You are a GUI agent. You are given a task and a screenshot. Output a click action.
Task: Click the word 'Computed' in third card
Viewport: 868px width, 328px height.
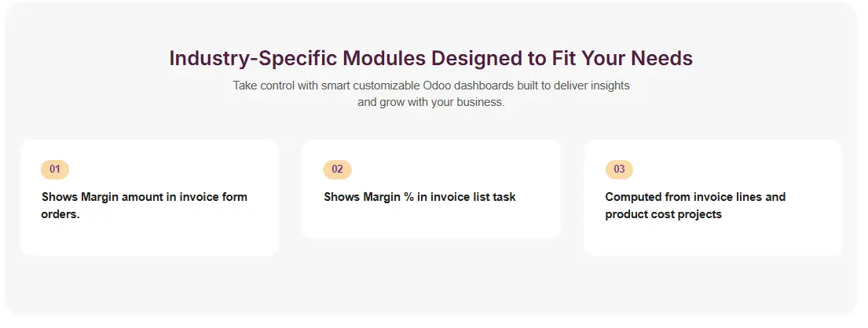[x=633, y=197]
